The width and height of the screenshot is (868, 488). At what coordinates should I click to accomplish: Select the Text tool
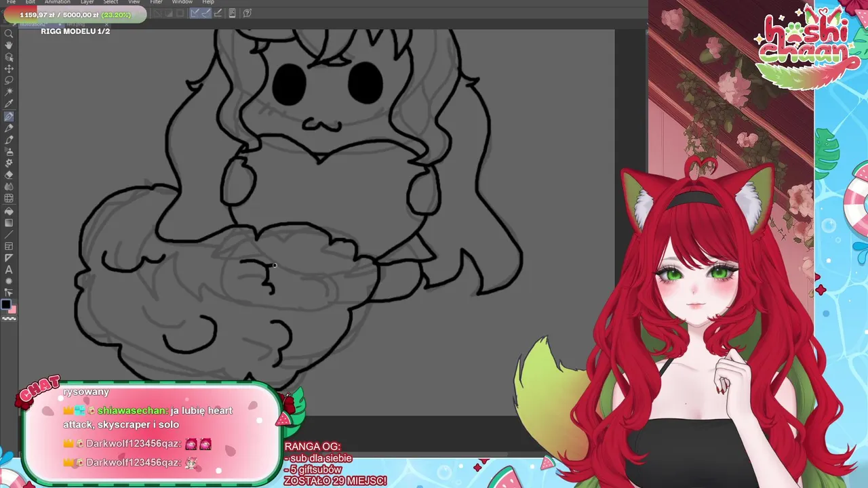coord(9,270)
